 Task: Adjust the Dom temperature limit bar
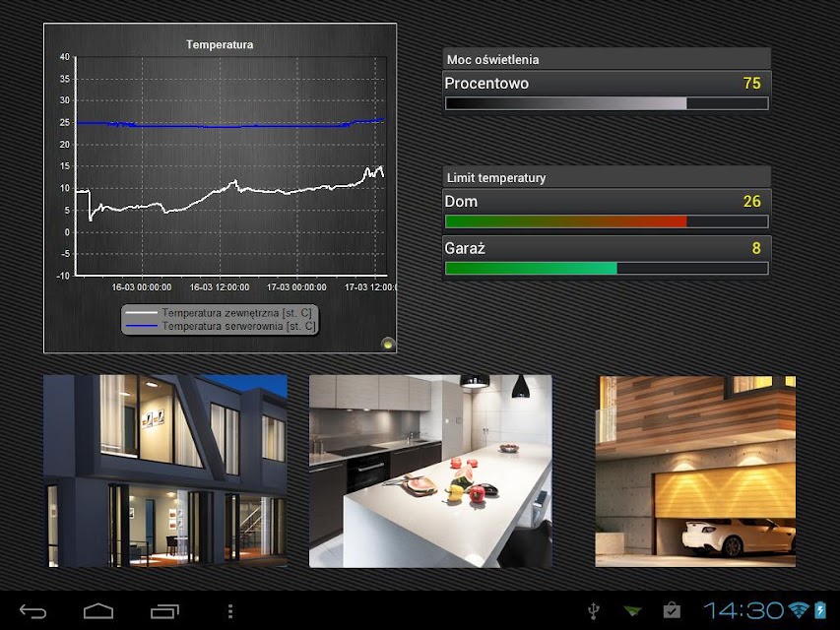tap(607, 221)
